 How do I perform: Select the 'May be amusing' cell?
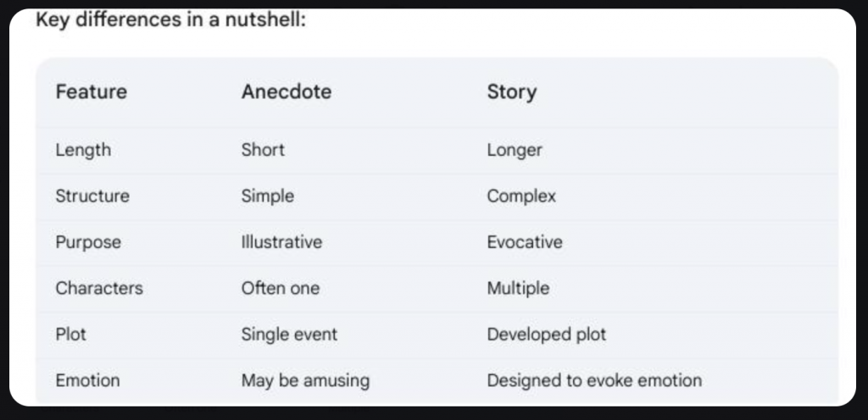pyautogui.click(x=305, y=380)
